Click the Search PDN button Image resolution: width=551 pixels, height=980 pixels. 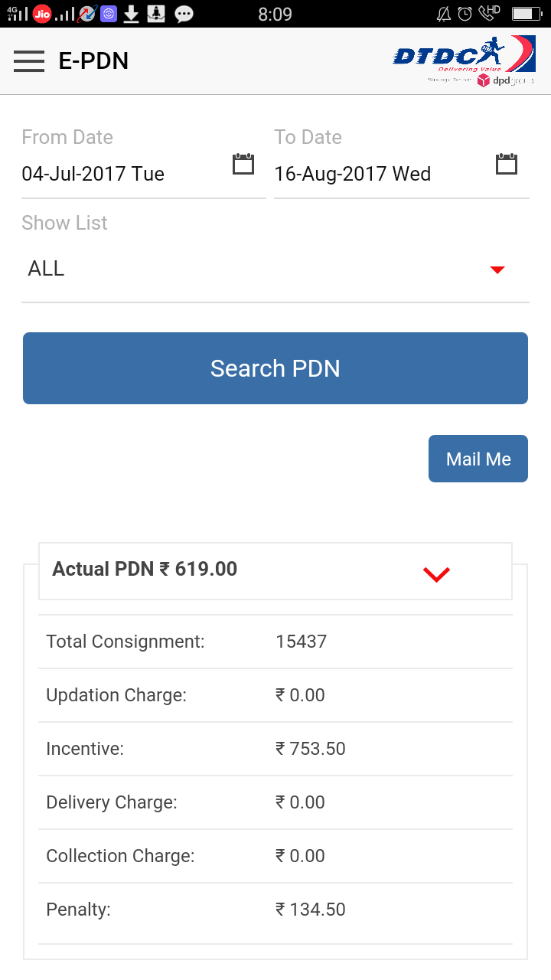point(275,368)
